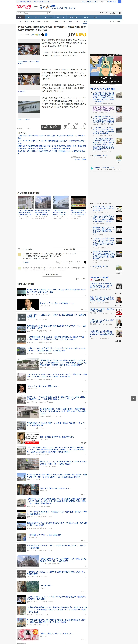Screen dimensions: 138x644
Task: Share first comment on X
Action: tap(85, 262)
